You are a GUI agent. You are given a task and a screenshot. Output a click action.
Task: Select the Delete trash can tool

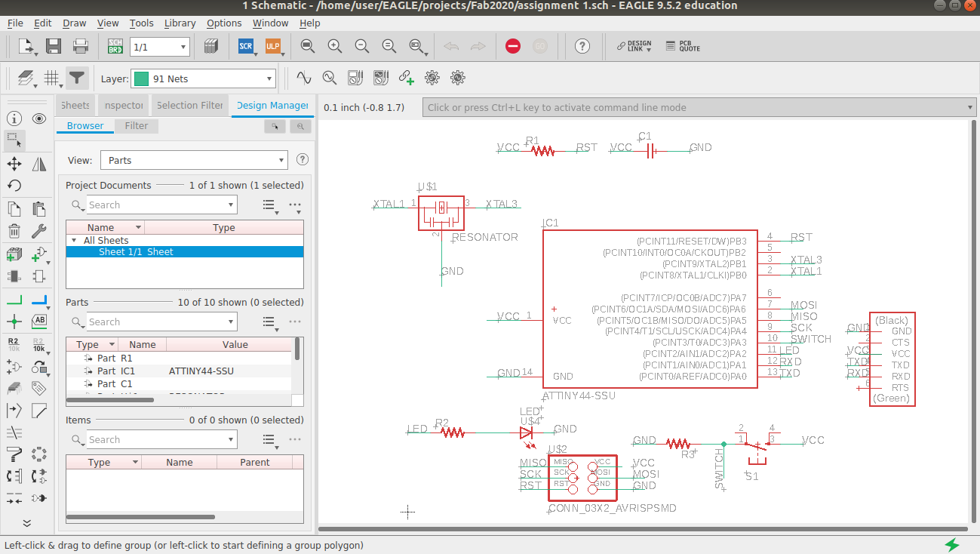[14, 231]
